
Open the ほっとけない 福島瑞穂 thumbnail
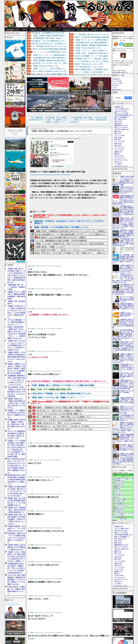[58, 86]
